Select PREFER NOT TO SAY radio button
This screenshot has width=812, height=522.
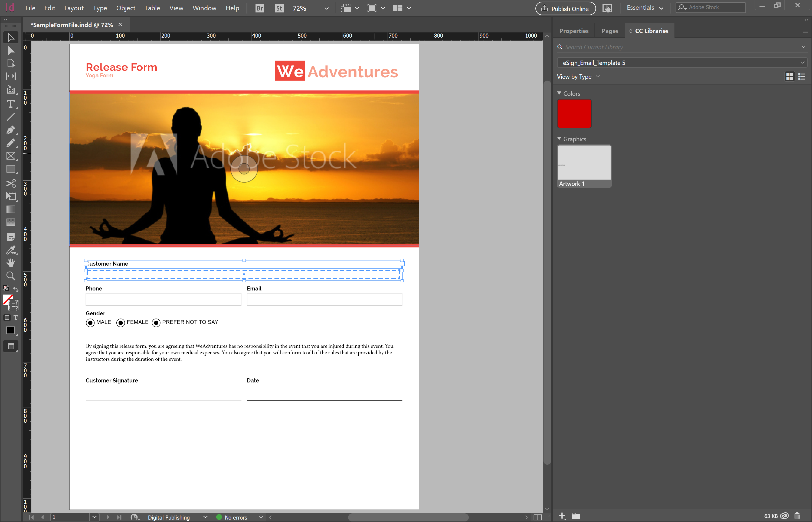point(156,323)
